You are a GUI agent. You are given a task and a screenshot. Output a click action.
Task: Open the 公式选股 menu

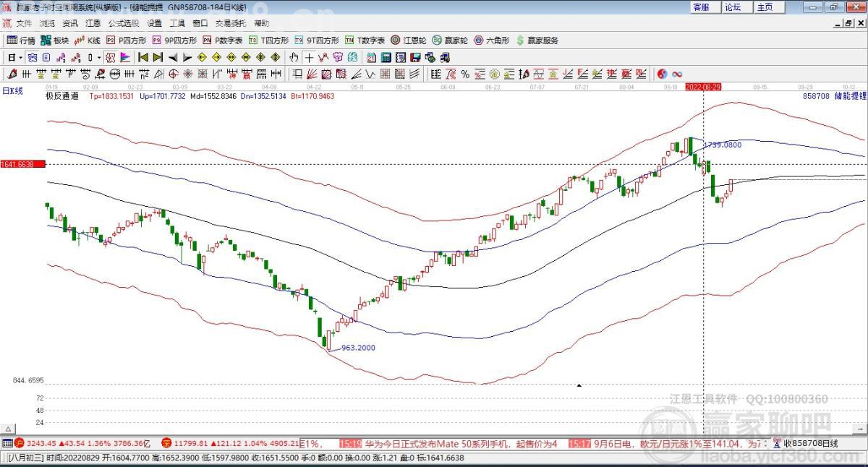tap(124, 23)
